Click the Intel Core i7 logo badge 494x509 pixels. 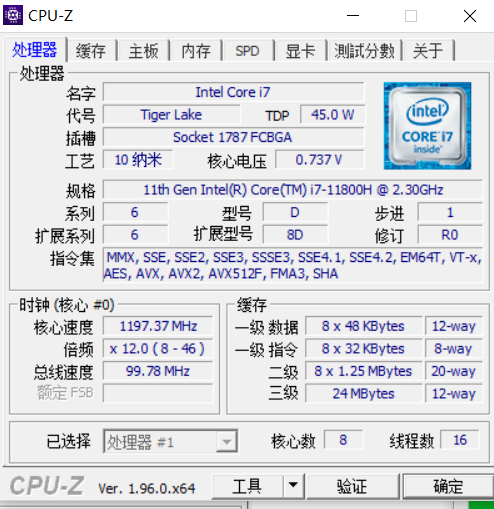(x=427, y=126)
